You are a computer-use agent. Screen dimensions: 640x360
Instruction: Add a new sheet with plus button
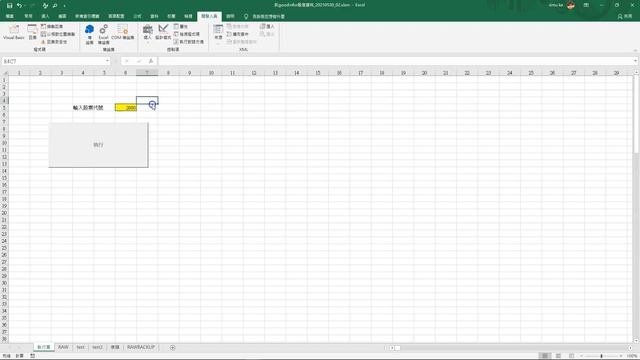pos(173,347)
